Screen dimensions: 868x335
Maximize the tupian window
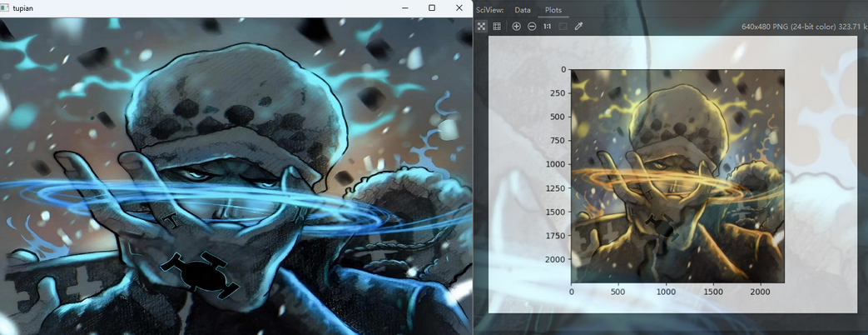pos(432,7)
